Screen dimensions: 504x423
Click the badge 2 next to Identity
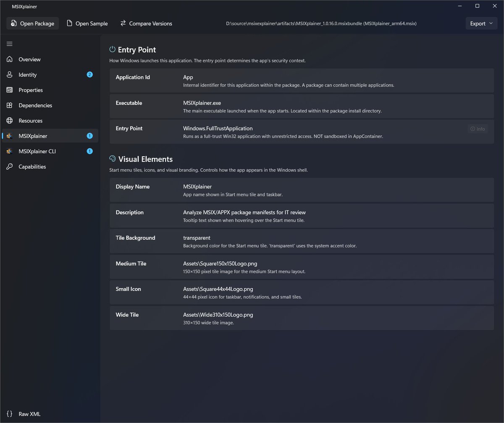(89, 75)
